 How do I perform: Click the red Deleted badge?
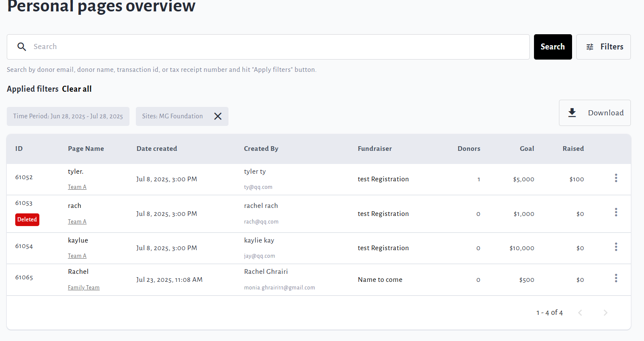pyautogui.click(x=27, y=220)
